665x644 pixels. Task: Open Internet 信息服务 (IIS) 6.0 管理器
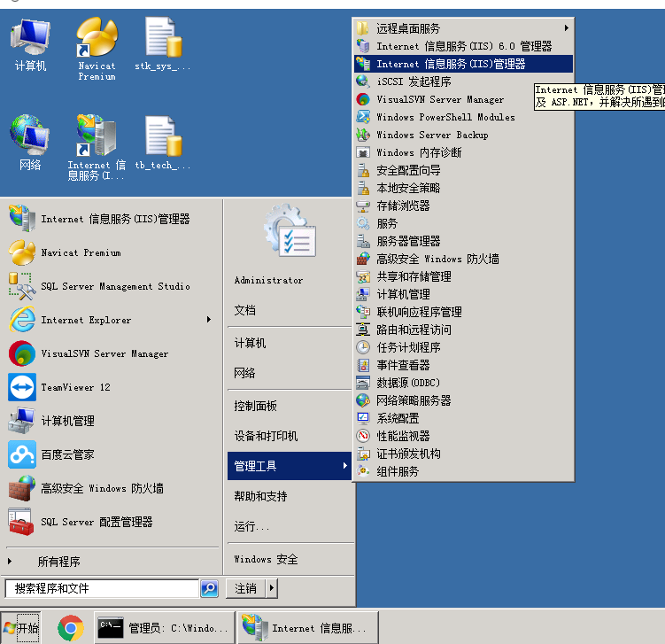463,46
